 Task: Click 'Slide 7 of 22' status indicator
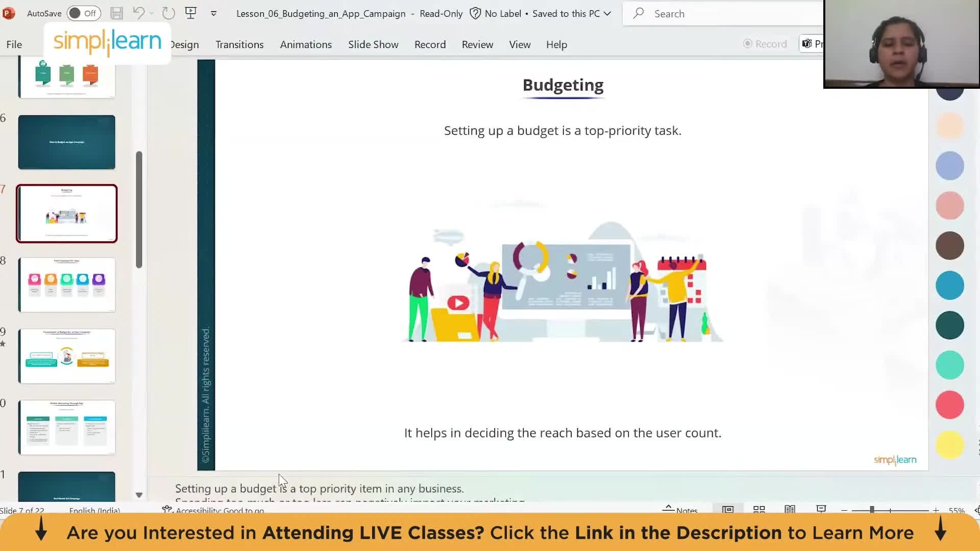point(22,510)
